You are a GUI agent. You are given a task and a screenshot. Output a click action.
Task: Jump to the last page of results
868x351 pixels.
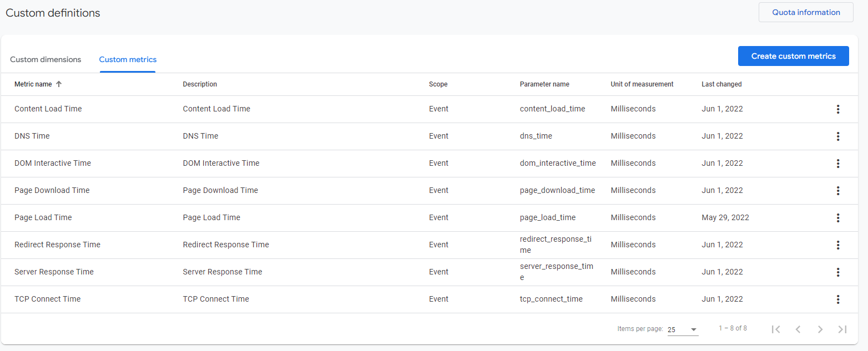tap(842, 329)
